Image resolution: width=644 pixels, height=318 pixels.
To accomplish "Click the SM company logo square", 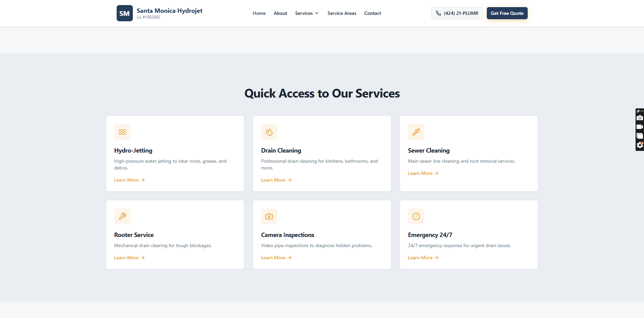I will coord(124,13).
